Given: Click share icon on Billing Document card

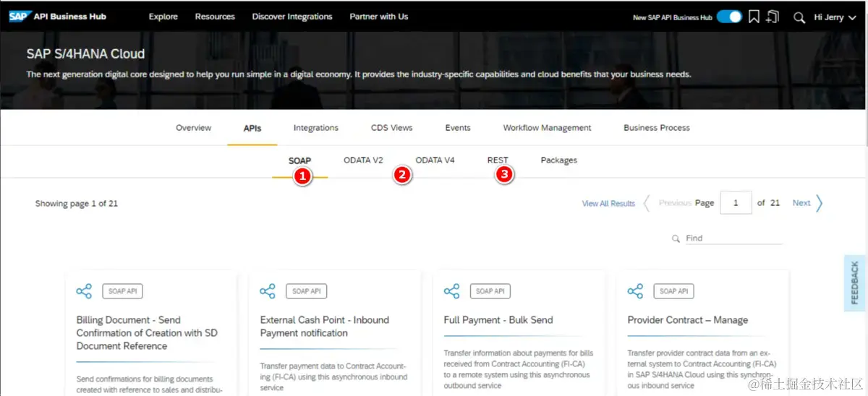Looking at the screenshot, I should tap(84, 291).
